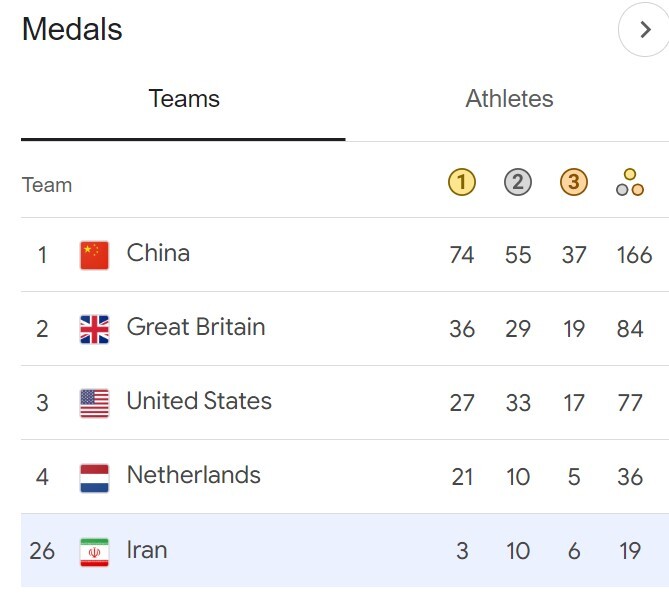
Task: Click the United States flag icon
Action: click(94, 403)
